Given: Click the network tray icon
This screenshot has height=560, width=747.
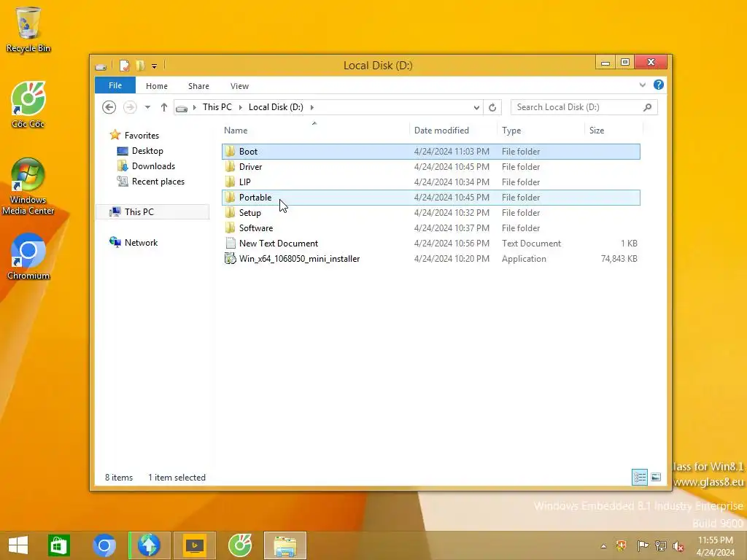Looking at the screenshot, I should click(x=660, y=545).
